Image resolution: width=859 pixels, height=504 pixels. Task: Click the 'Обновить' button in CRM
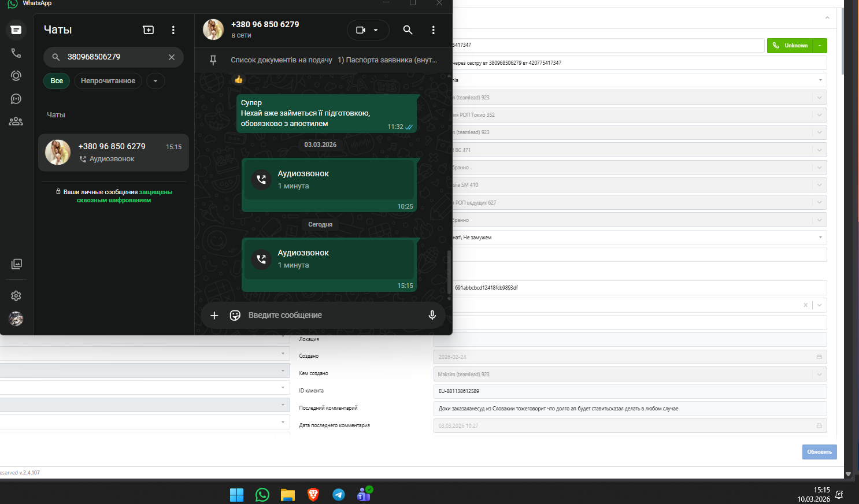[819, 452]
